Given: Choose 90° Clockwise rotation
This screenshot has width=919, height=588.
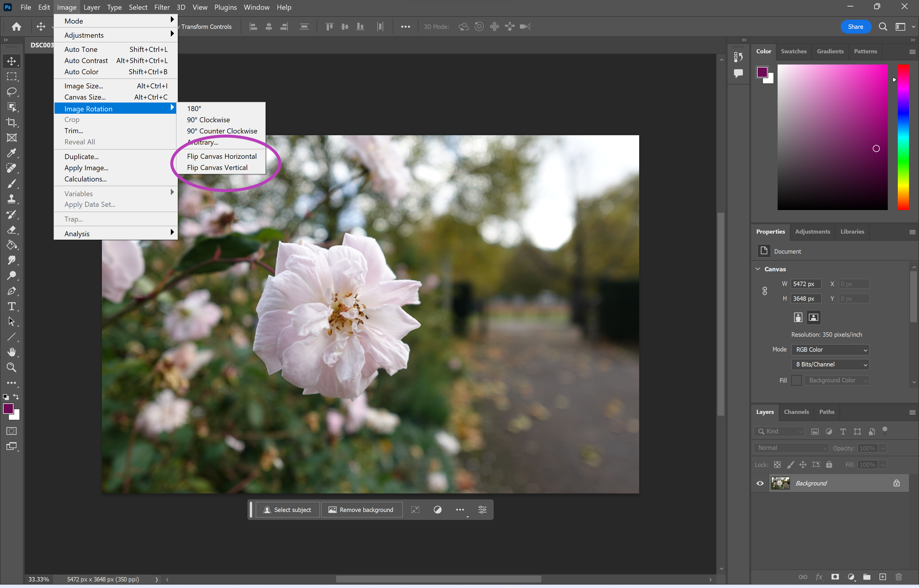Looking at the screenshot, I should pyautogui.click(x=208, y=120).
